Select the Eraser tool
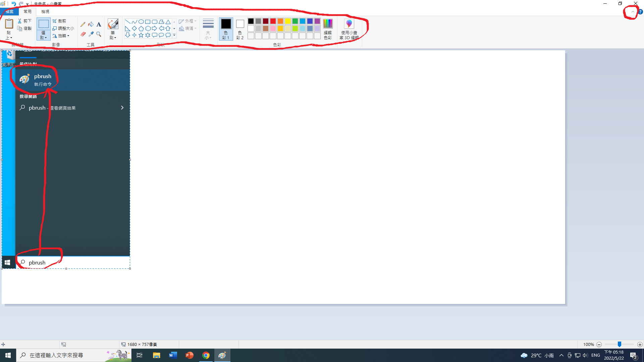The height and width of the screenshot is (362, 644). coord(83,34)
